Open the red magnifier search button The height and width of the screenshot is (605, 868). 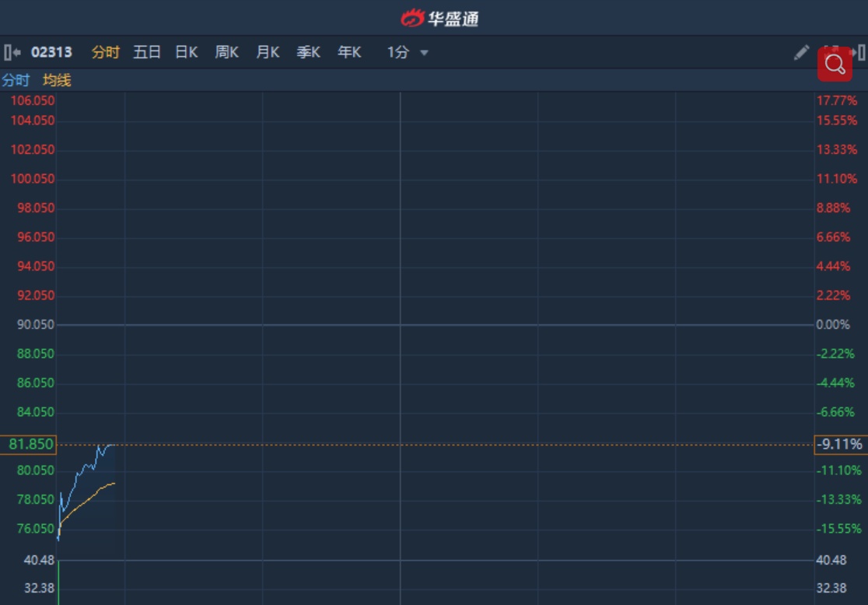pyautogui.click(x=835, y=65)
